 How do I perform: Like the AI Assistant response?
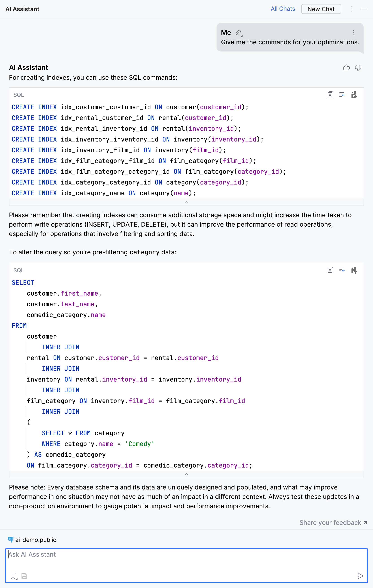pos(346,68)
